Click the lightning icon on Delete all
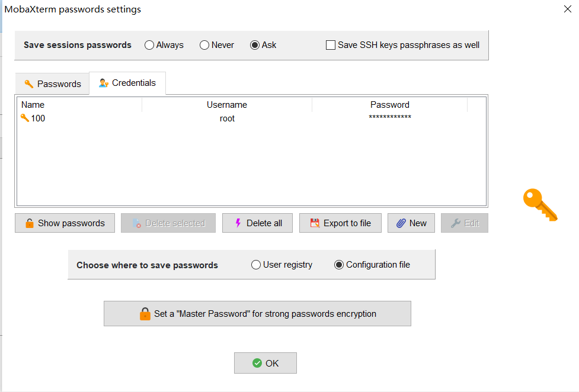 coord(238,223)
